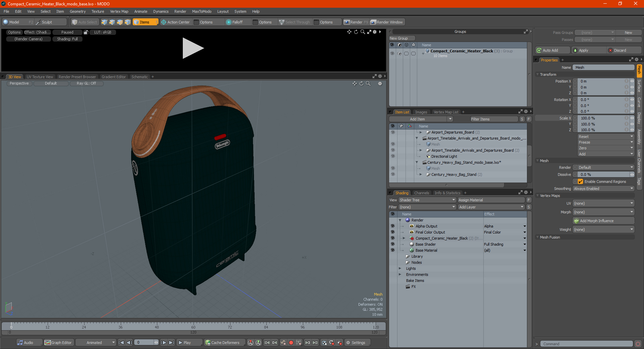This screenshot has width=644, height=349.
Task: Click the rotate view icon in 3D viewport
Action: pyautogui.click(x=362, y=84)
